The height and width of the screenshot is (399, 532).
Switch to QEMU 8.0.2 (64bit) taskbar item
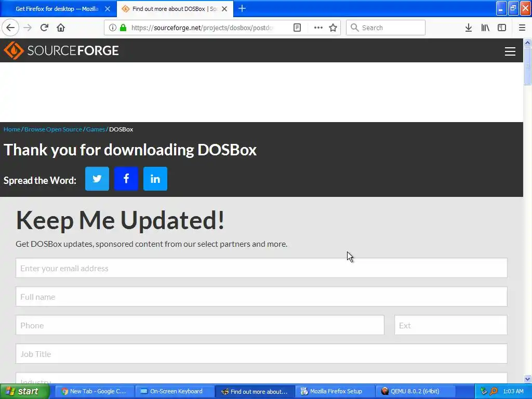point(415,391)
